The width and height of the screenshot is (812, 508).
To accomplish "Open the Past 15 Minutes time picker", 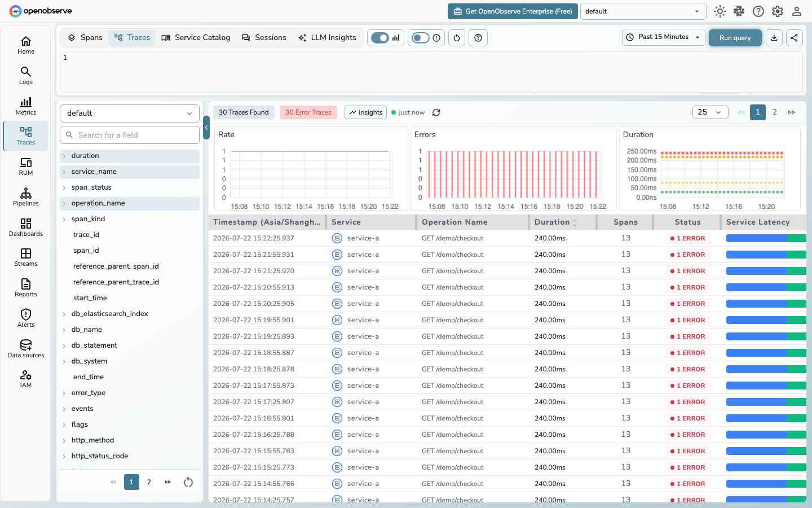I will click(664, 37).
